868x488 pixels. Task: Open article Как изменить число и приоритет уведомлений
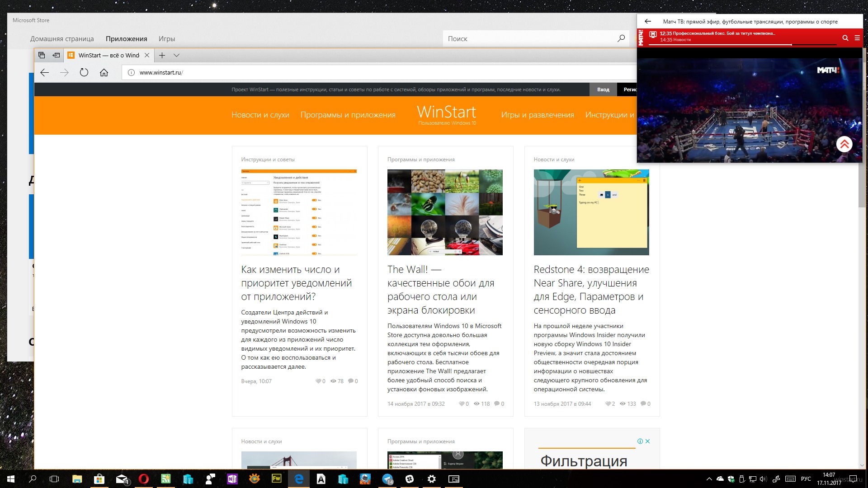click(x=297, y=283)
